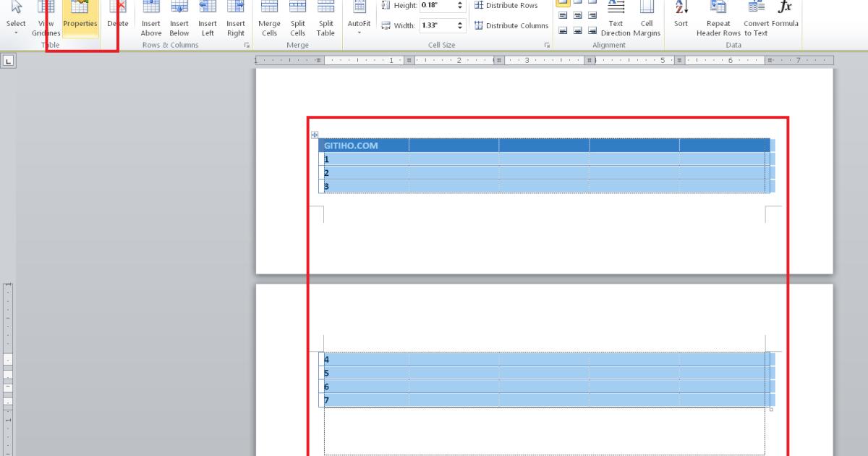Click the table cell containing 5

[x=364, y=373]
